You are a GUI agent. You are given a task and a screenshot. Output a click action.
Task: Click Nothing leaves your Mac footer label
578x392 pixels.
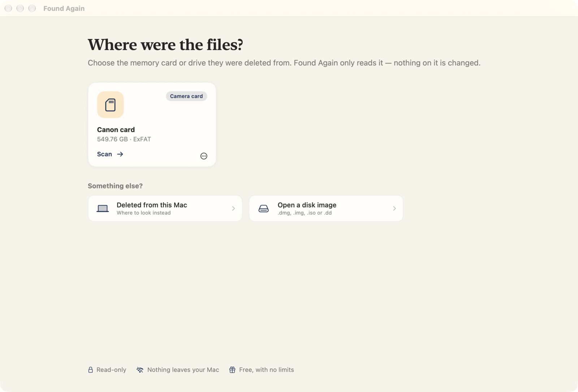click(183, 370)
